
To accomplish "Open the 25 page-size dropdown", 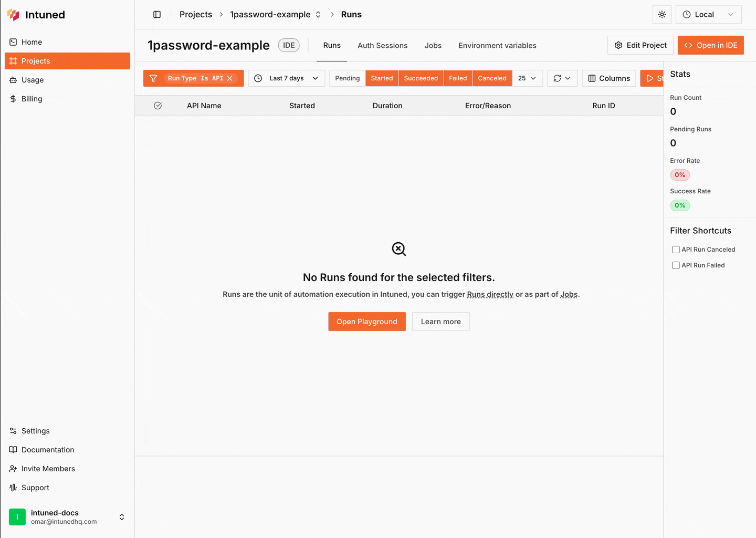I will 527,78.
